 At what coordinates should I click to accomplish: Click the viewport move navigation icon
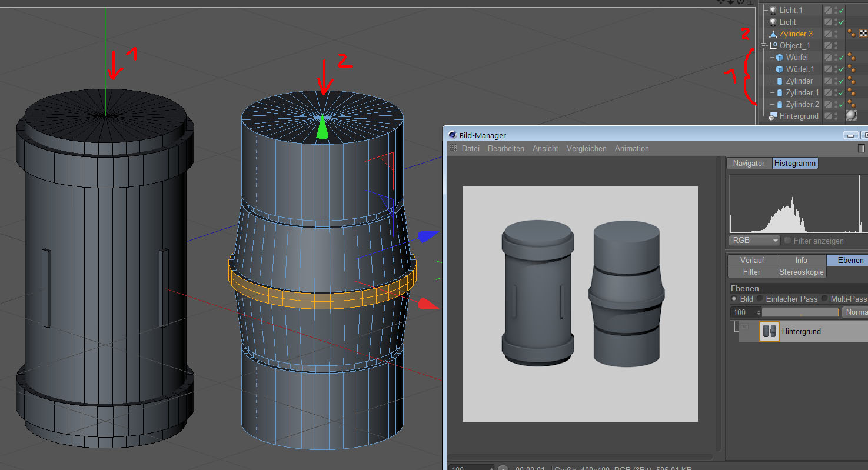click(720, 2)
